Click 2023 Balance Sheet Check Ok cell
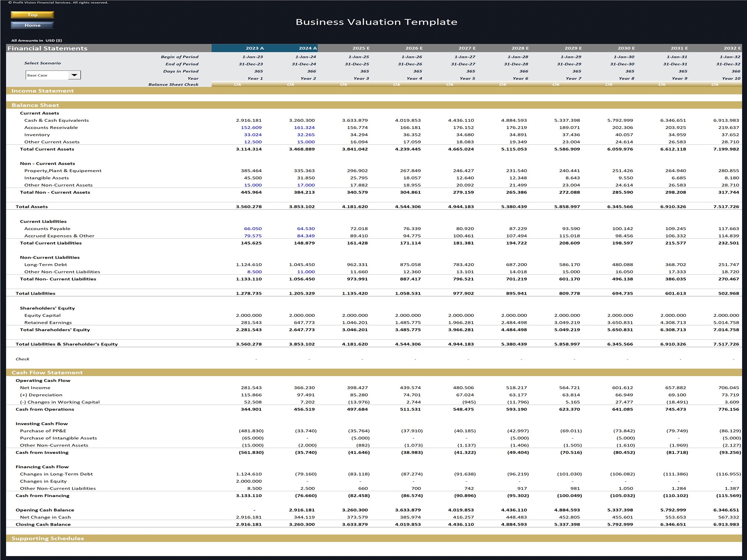This screenshot has height=560, width=747. pyautogui.click(x=238, y=84)
